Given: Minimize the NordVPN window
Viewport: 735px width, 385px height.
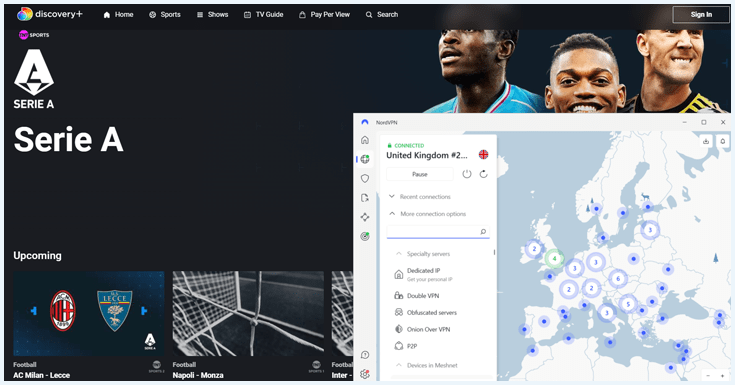Looking at the screenshot, I should [684, 122].
